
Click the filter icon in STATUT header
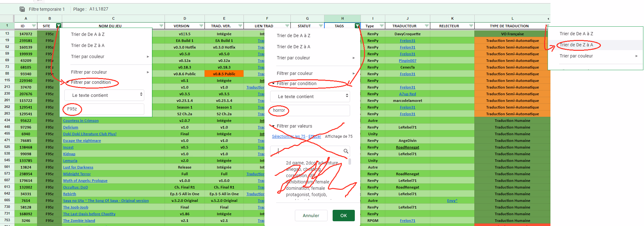coord(321,26)
